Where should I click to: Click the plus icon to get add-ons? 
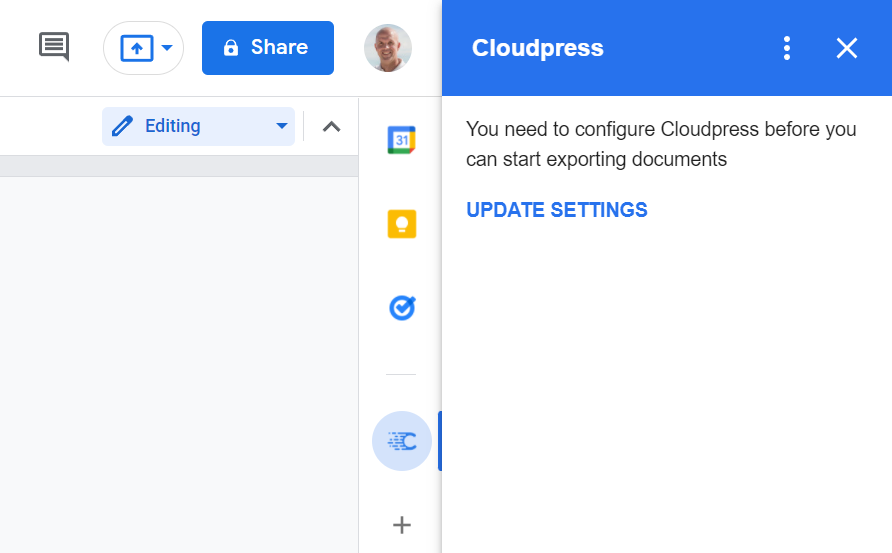pos(402,525)
